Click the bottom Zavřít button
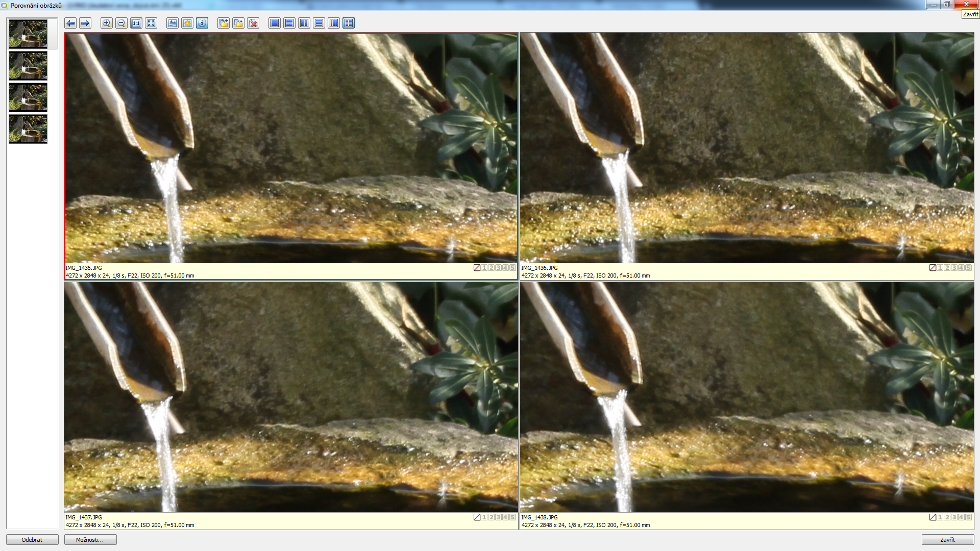Viewport: 980px width, 551px height. 947,540
